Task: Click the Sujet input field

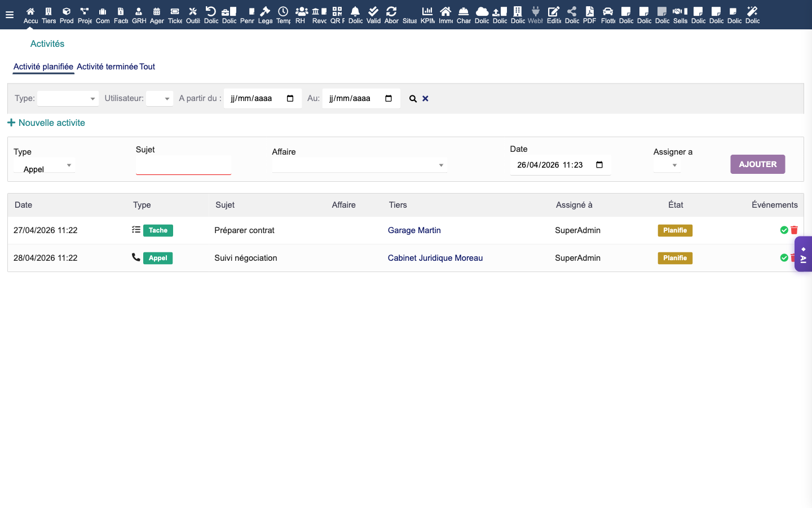Action: pyautogui.click(x=183, y=165)
